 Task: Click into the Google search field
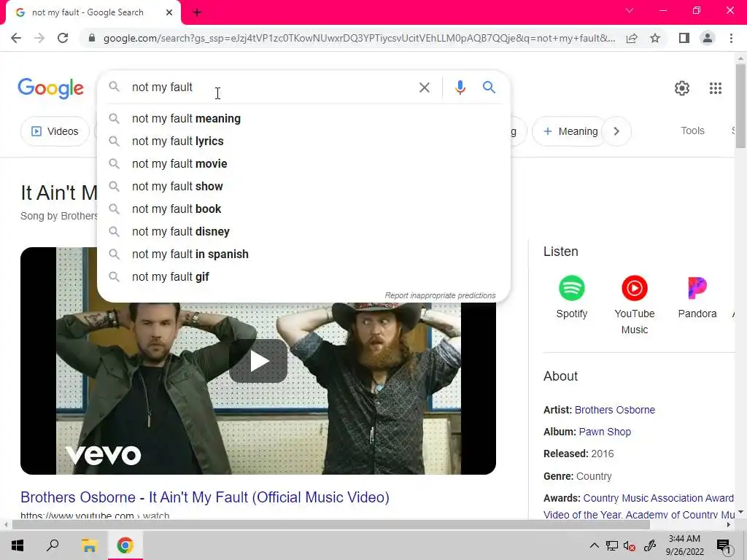click(x=271, y=87)
